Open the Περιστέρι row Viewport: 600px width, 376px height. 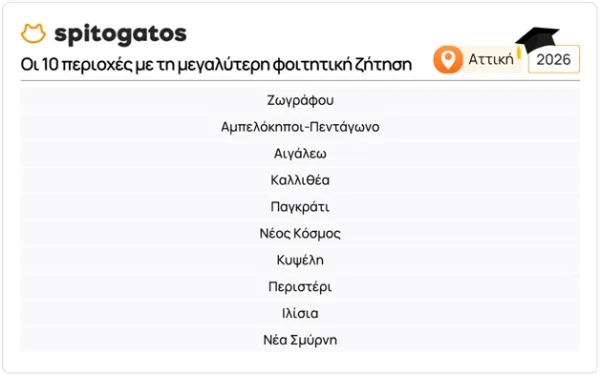click(x=300, y=286)
